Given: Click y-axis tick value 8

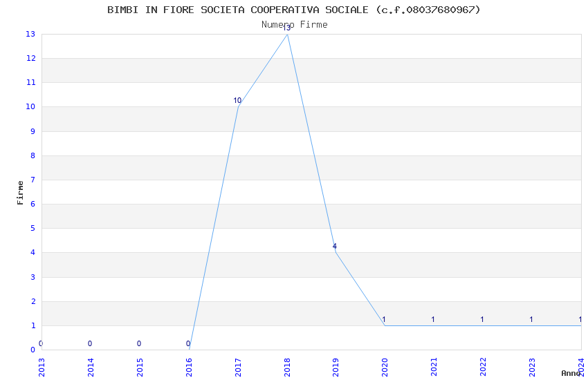Looking at the screenshot, I should click(x=33, y=155).
